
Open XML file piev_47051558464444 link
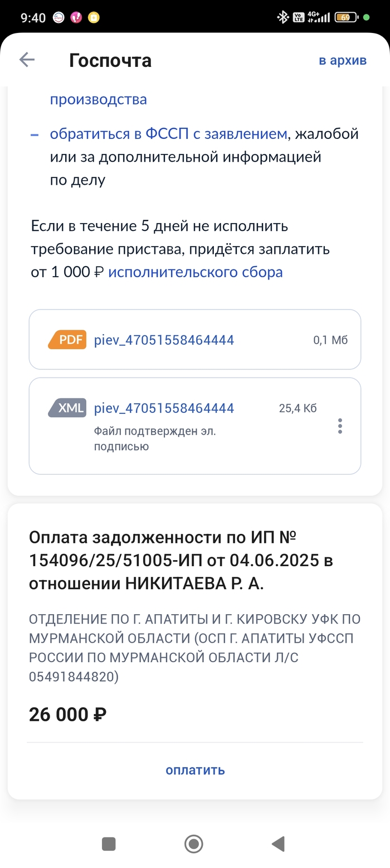tap(164, 408)
